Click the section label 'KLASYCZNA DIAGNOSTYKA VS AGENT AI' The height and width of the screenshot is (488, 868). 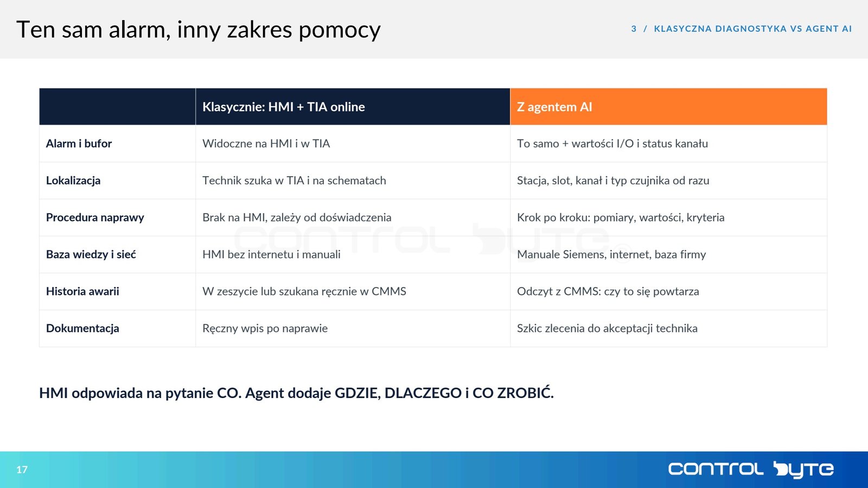752,29
